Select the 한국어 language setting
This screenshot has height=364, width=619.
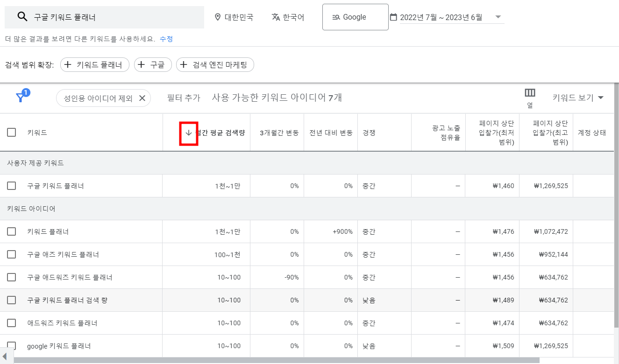[x=288, y=17]
